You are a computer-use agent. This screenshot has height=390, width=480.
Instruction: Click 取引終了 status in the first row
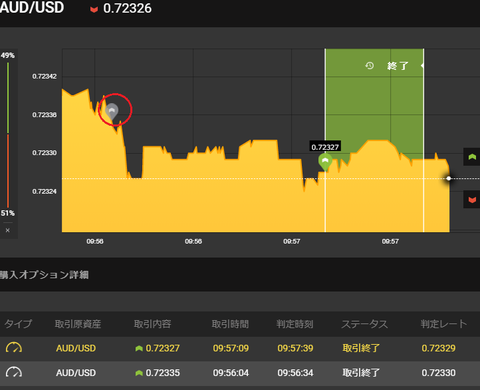361,348
